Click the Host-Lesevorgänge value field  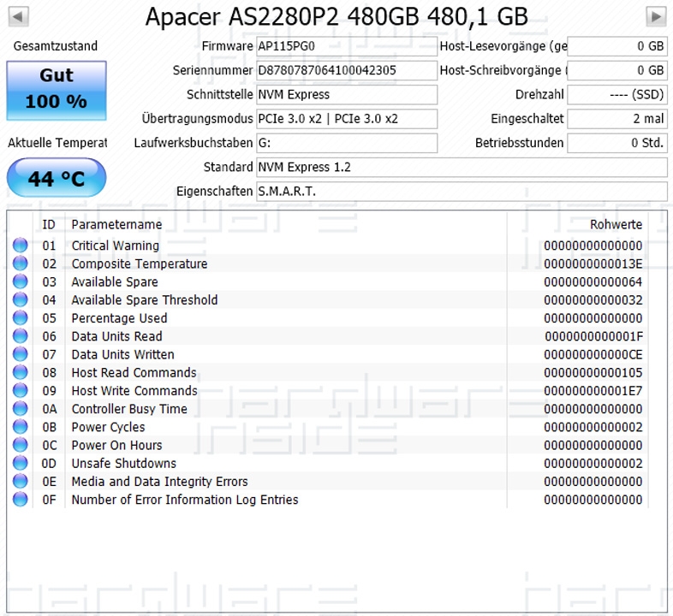(617, 46)
